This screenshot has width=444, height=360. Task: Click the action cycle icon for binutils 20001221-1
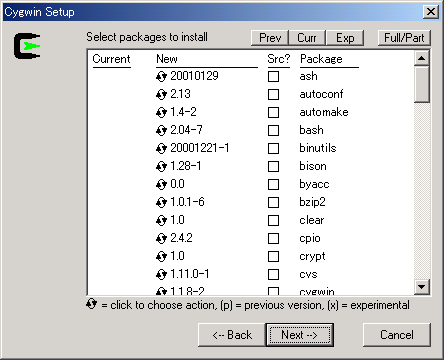161,148
